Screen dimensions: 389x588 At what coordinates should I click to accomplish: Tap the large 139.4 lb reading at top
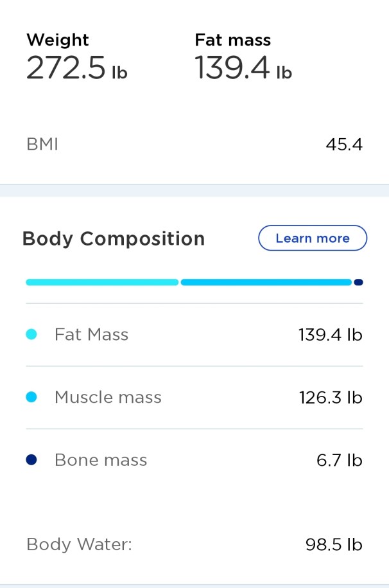point(243,68)
